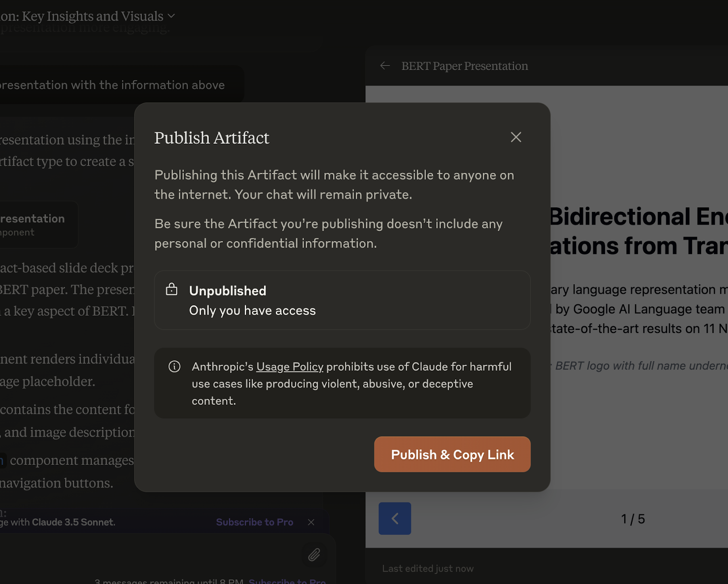Click the lock icon beside Unpublished
This screenshot has height=584, width=728.
click(x=172, y=289)
